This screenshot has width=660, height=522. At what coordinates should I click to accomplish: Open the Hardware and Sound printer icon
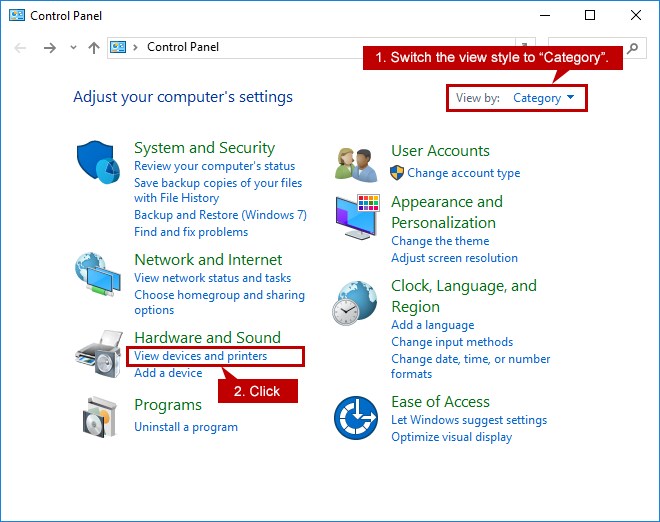[99, 354]
